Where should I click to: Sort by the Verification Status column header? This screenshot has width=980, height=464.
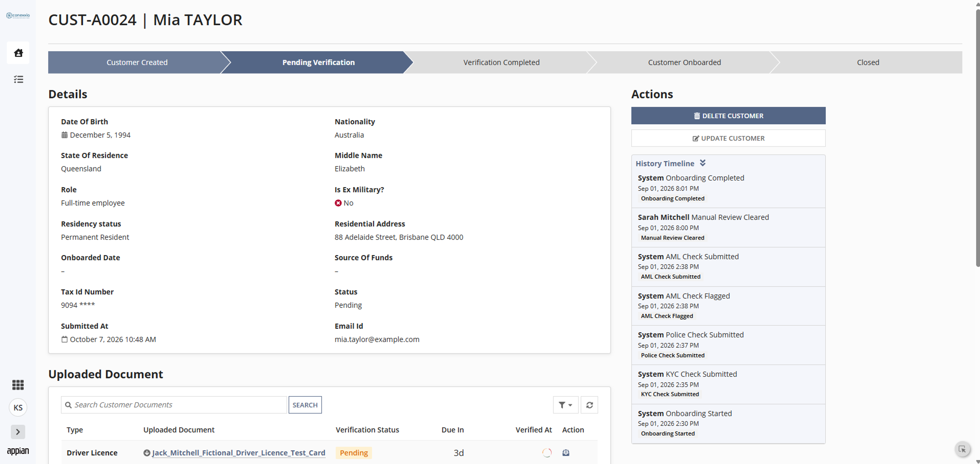pyautogui.click(x=367, y=429)
